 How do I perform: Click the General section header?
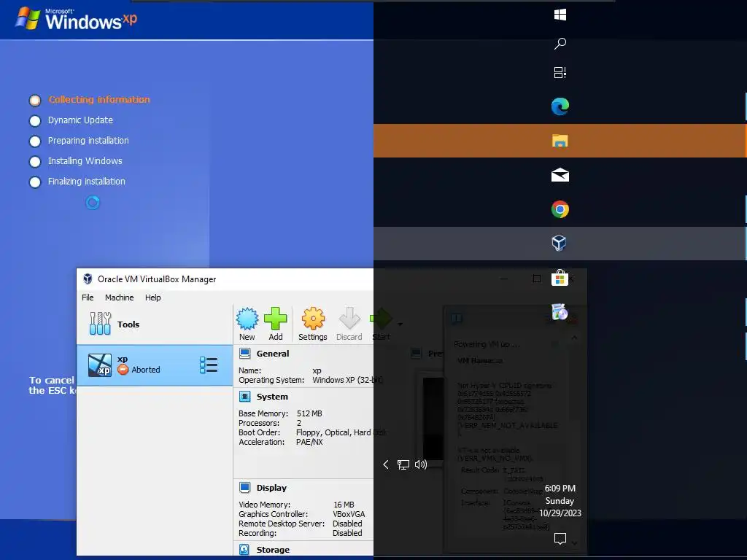273,354
